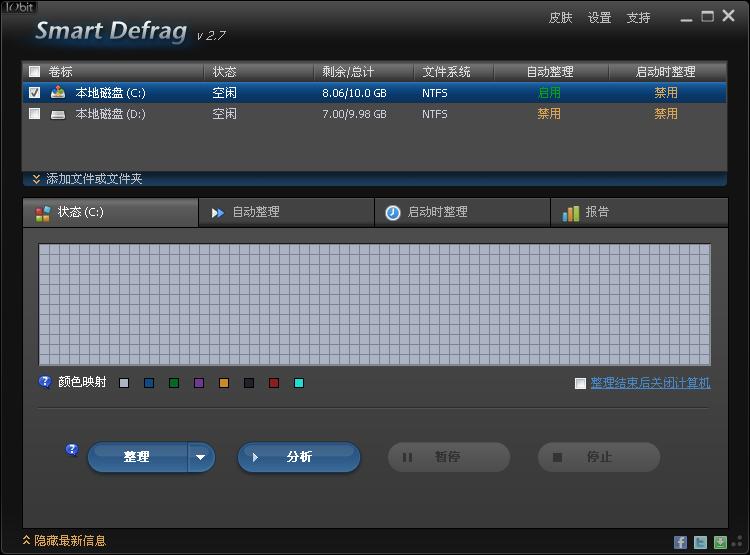Click the clock icon on the 启动时整理 tab
The height and width of the screenshot is (555, 750).
click(393, 212)
